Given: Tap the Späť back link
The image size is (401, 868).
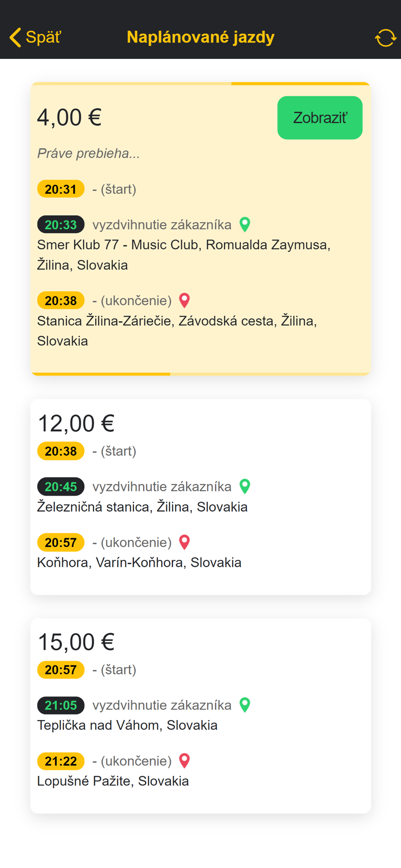Looking at the screenshot, I should click(43, 37).
